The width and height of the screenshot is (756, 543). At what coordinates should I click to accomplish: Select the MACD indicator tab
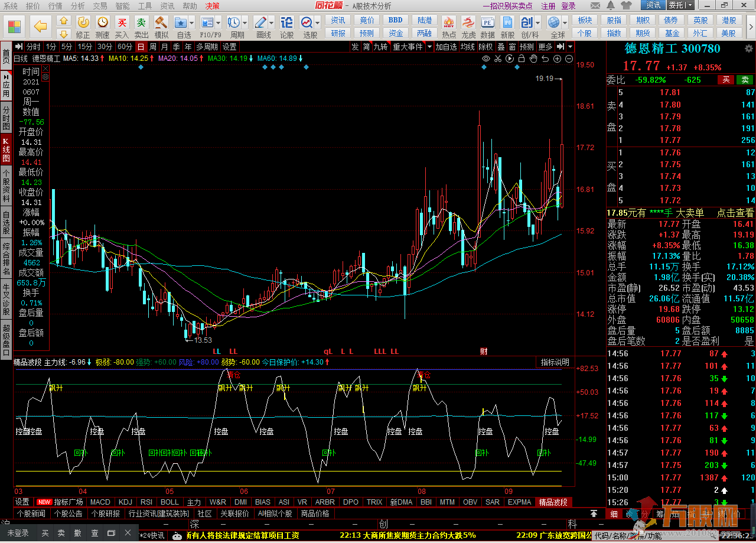pos(100,502)
